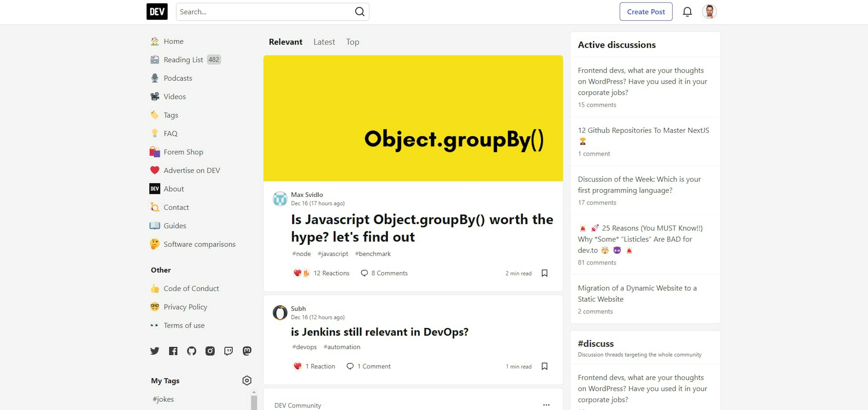
Task: View the 12 Reactions on groupBy post
Action: 321,273
